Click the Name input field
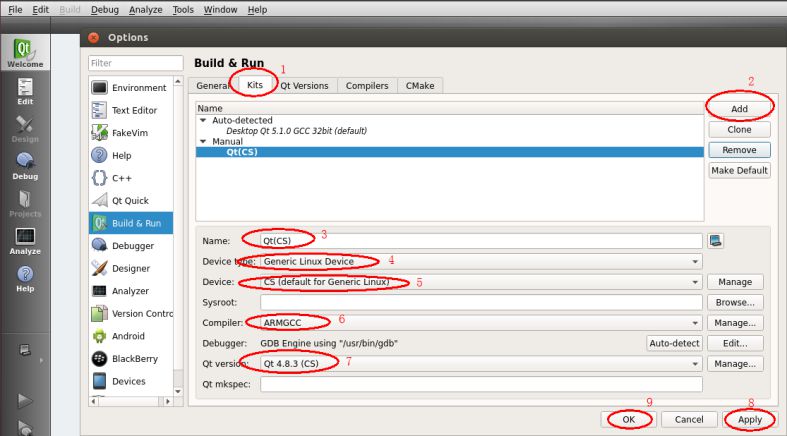The height and width of the screenshot is (436, 787). pos(481,241)
